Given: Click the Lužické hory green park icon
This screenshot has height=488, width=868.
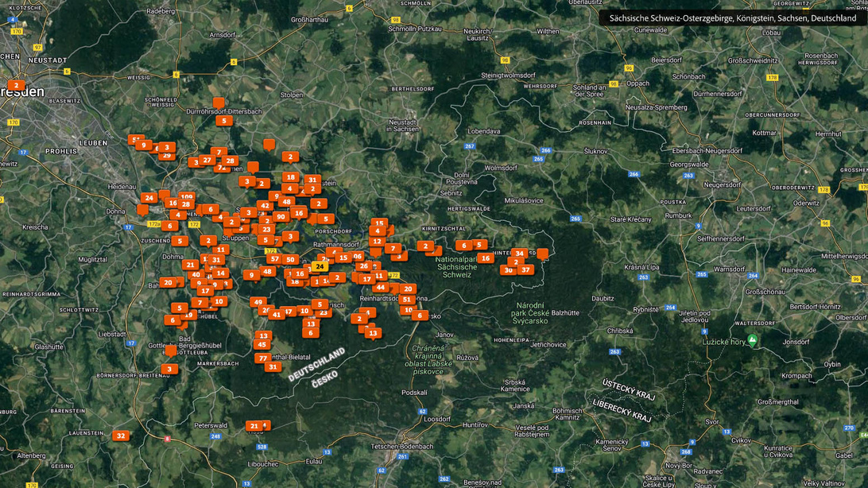Looking at the screenshot, I should (752, 341).
